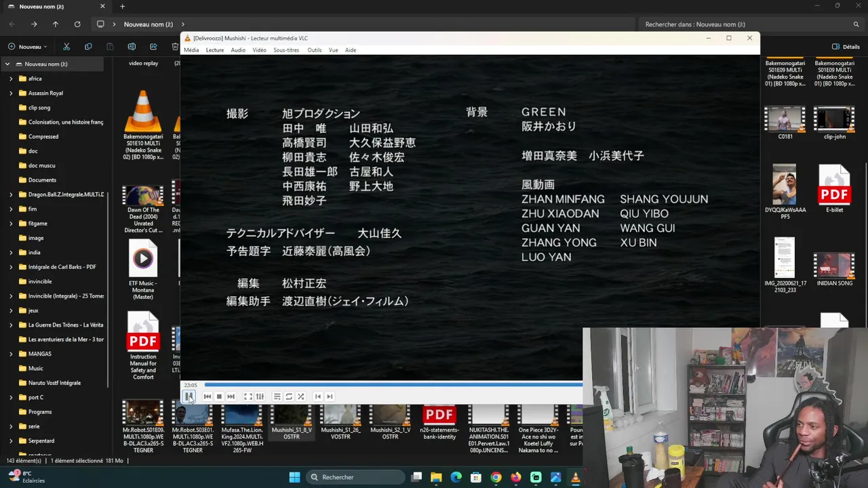
Task: Toggle the Détails pane in Explorer
Action: [x=846, y=47]
